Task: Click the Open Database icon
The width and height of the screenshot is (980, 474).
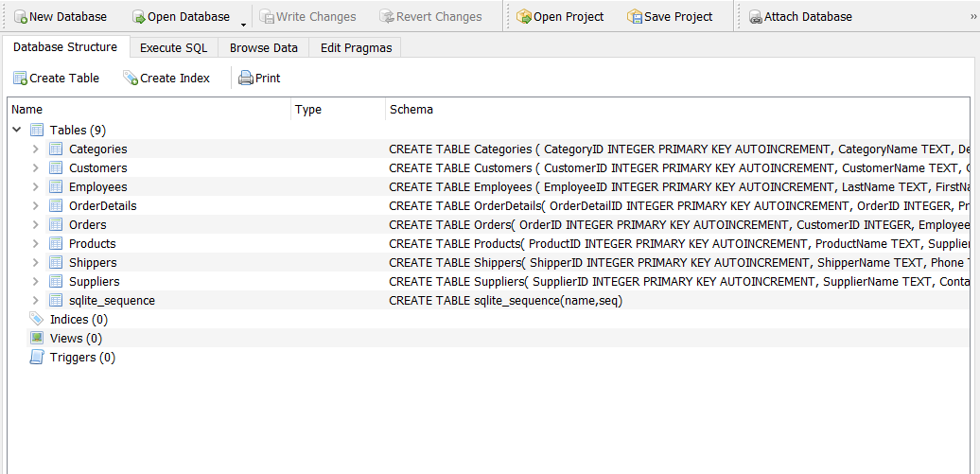Action: click(x=139, y=17)
